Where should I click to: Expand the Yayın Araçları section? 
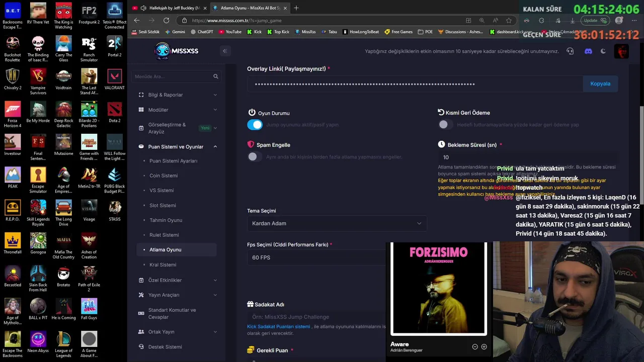point(177,295)
